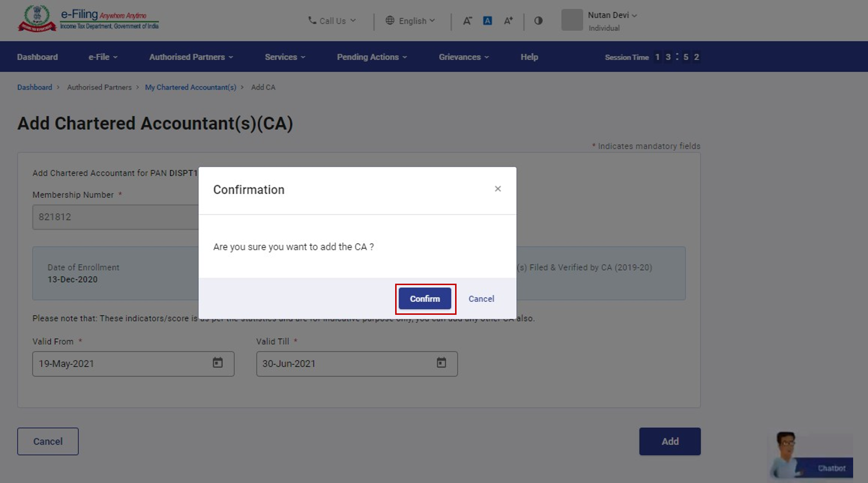The height and width of the screenshot is (483, 868).
Task: Click Cancel in the Confirmation dialog
Action: click(x=481, y=299)
